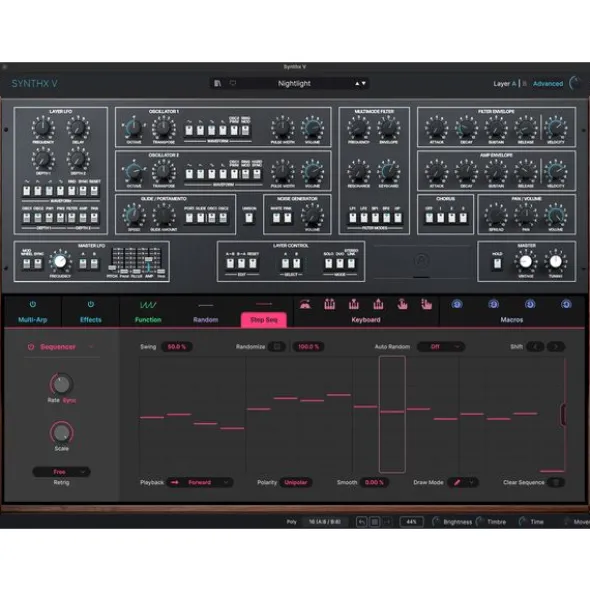This screenshot has width=590, height=591.
Task: Toggle the Polarity Unipolar button
Action: pos(296,482)
